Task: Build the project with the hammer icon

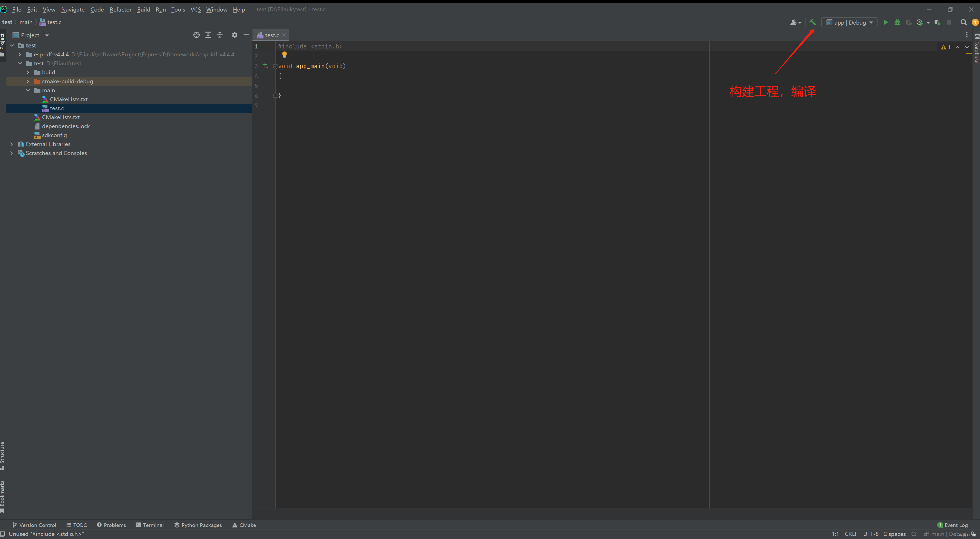Action: pos(813,23)
